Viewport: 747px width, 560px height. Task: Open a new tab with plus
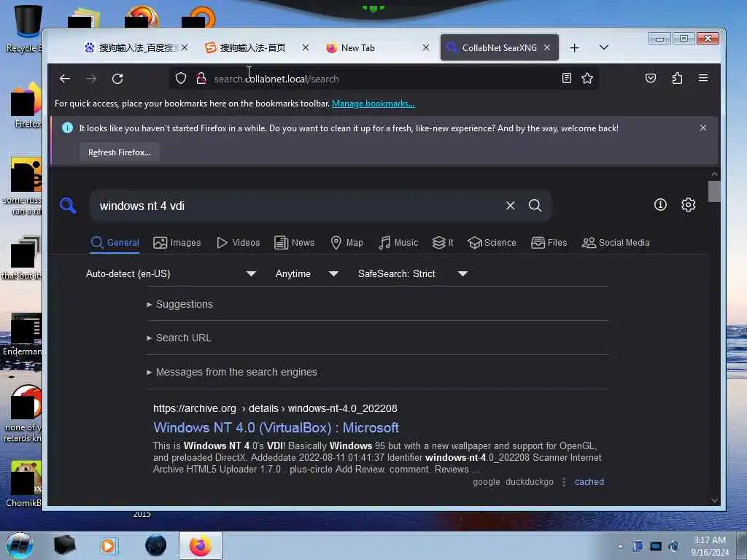pyautogui.click(x=575, y=47)
